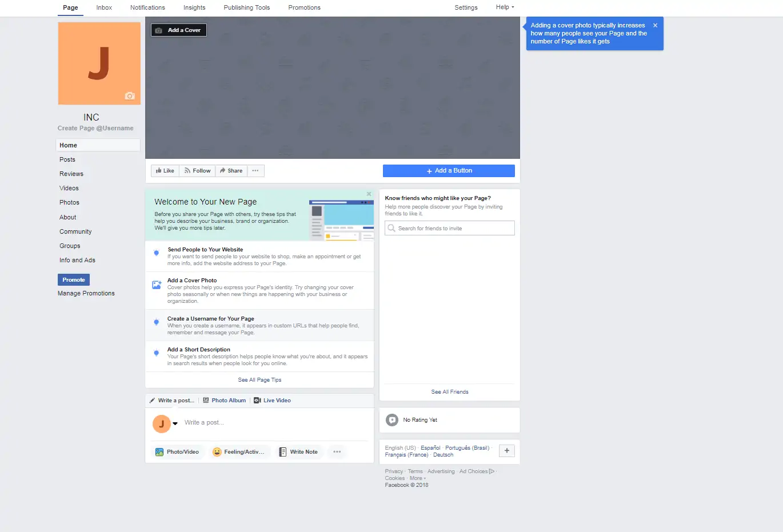Select Groups in left sidebar
The width and height of the screenshot is (783, 532).
[x=70, y=246]
